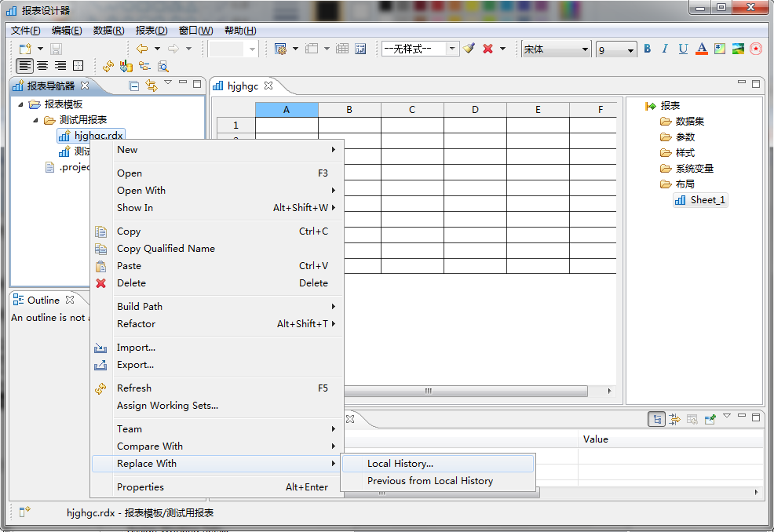
Task: Minimize the editor area panel
Action: point(741,83)
